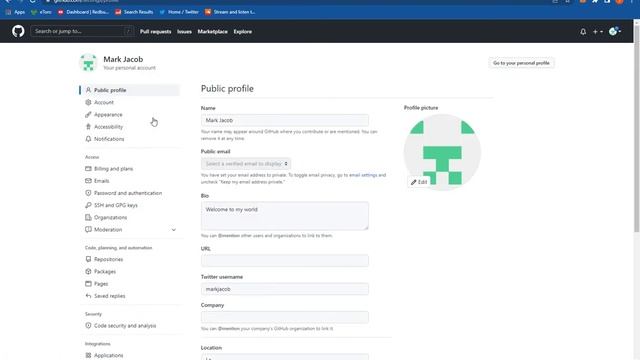Click Edit on the profile picture
This screenshot has width=640, height=360.
[x=419, y=182]
